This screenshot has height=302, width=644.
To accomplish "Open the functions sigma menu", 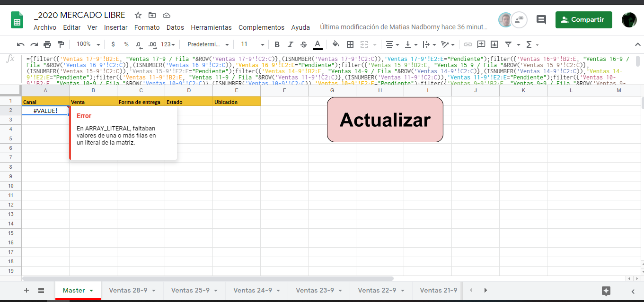I will [532, 44].
